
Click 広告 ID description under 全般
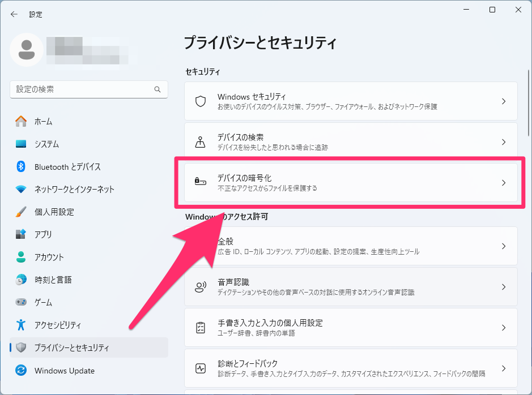coord(318,252)
